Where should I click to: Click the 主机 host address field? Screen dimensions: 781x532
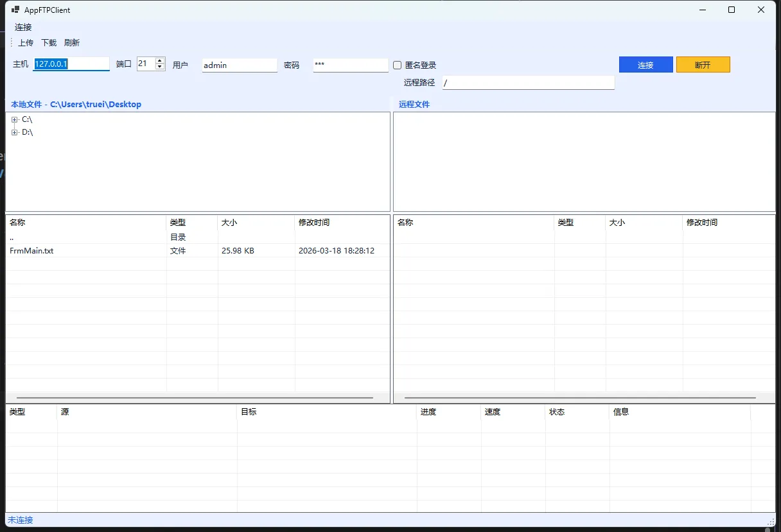point(71,64)
